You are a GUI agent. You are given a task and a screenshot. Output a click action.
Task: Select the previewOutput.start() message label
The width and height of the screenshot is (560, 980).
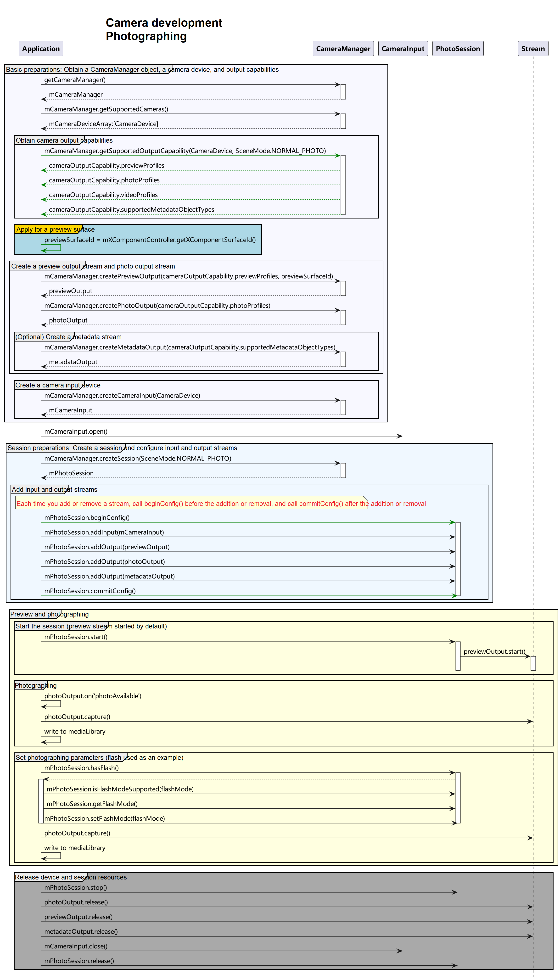tap(495, 651)
